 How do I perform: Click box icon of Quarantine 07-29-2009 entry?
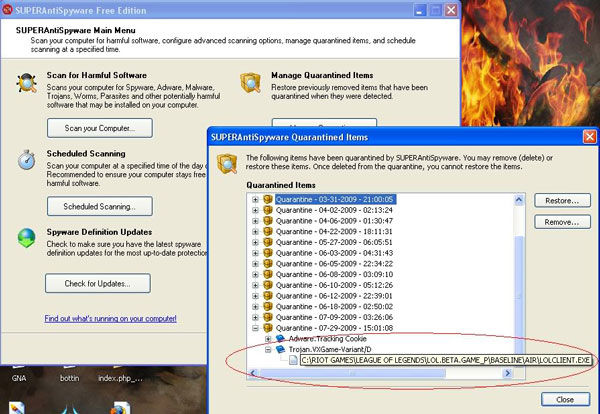[268, 328]
